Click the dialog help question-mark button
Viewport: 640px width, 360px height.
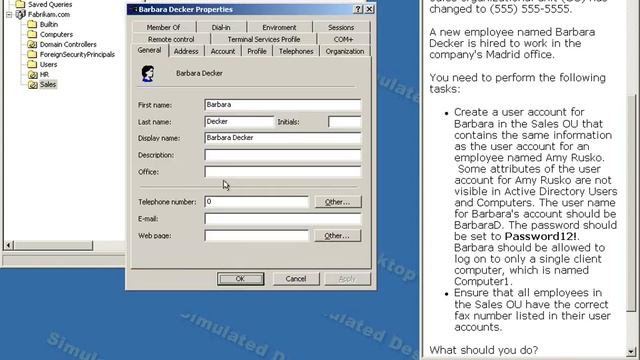coord(358,9)
